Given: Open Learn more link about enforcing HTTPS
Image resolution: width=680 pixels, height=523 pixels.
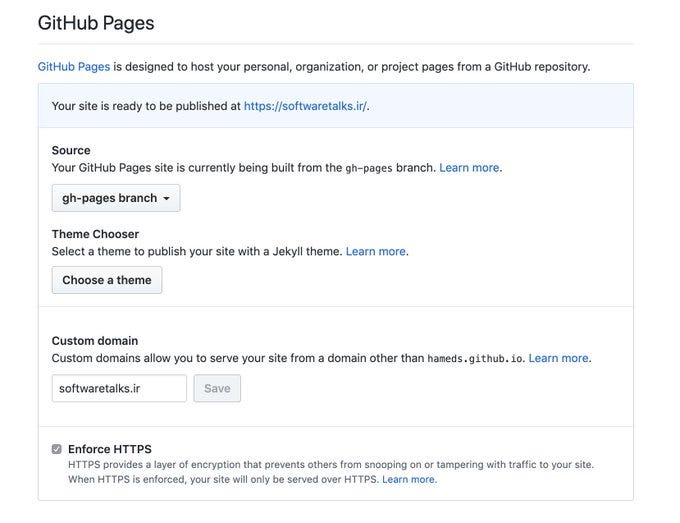Looking at the screenshot, I should pyautogui.click(x=408, y=480).
